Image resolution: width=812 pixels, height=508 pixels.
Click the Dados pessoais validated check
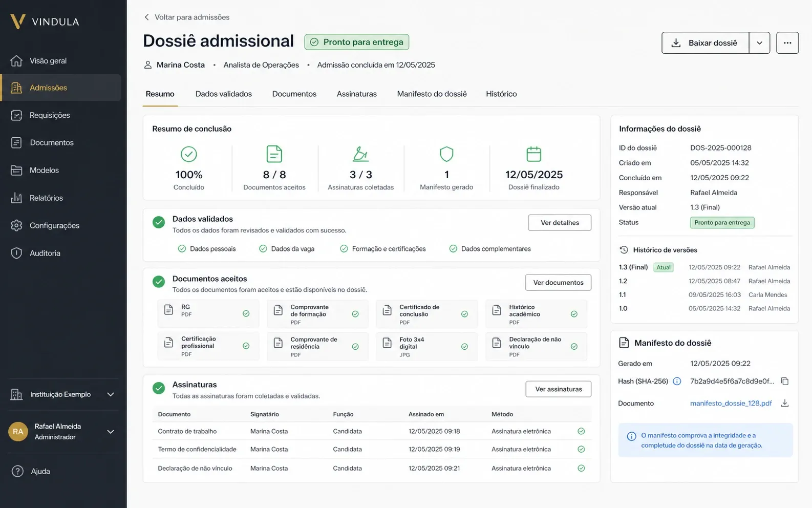(x=182, y=249)
